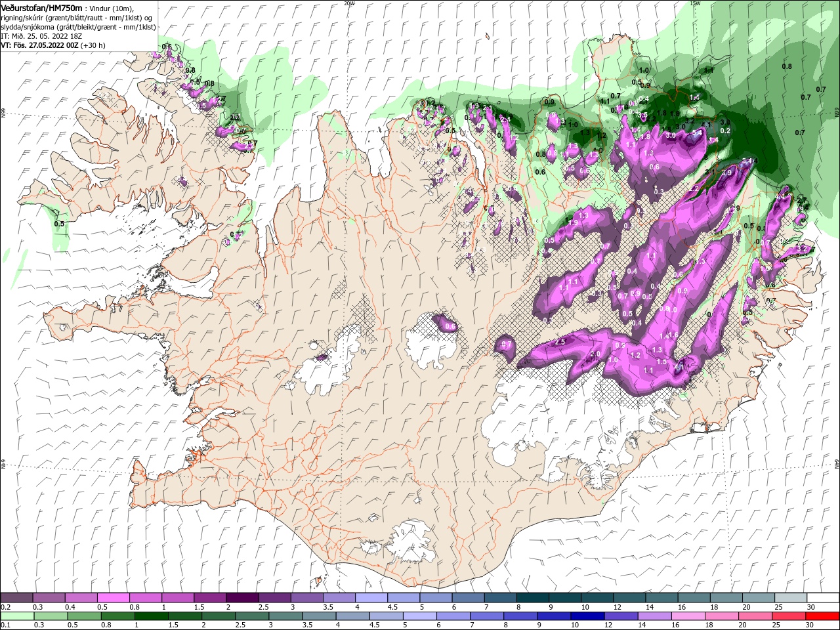
Task: Click the '(+30 h)' forecast offset text
Action: click(x=93, y=45)
